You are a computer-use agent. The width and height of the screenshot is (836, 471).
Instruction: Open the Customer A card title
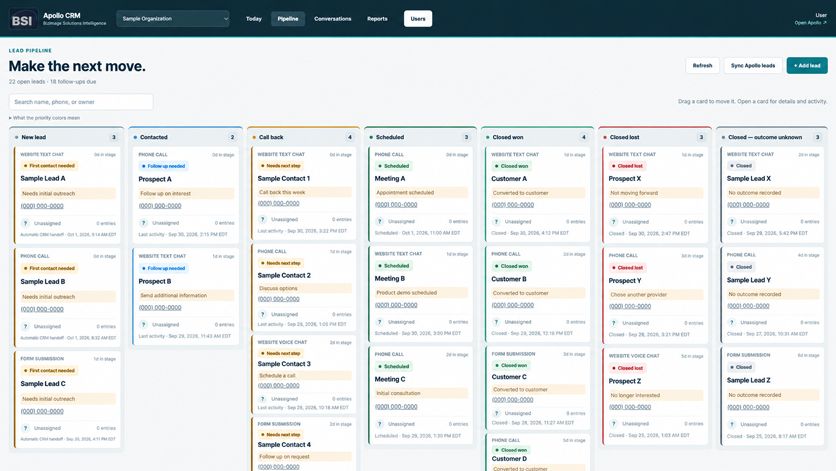tap(509, 179)
